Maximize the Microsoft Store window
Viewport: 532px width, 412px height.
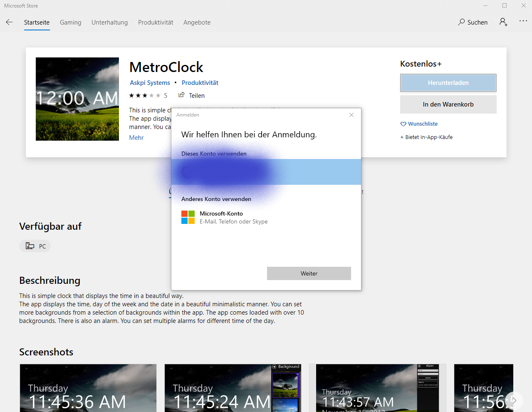(505, 5)
